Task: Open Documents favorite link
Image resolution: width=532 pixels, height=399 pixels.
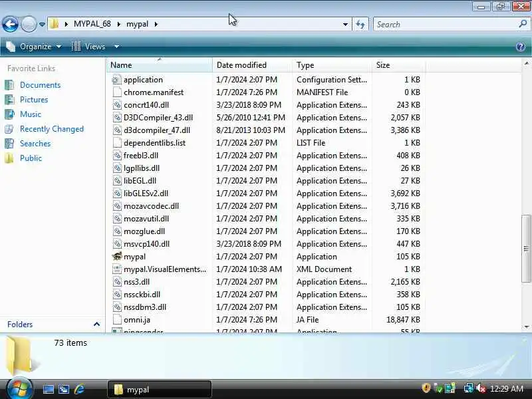Action: pos(40,85)
